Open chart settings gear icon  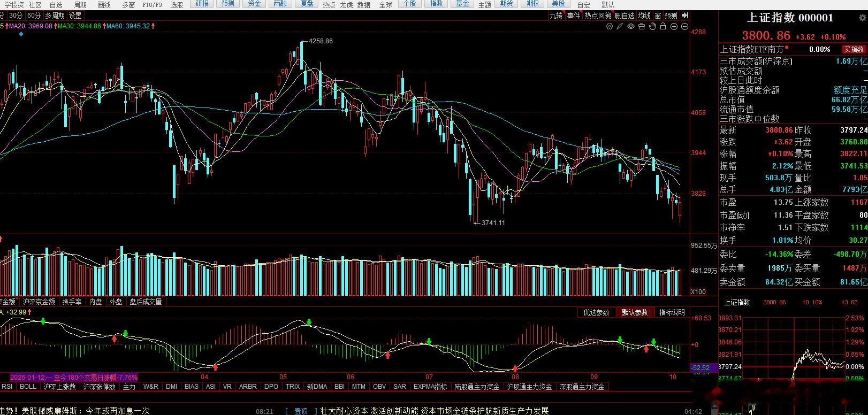click(x=610, y=26)
